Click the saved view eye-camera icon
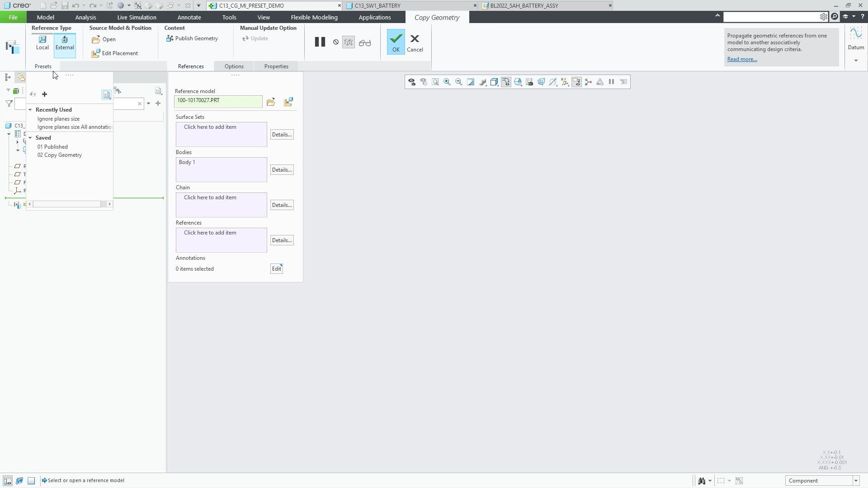Viewport: 868px width, 488px height. pos(411,82)
